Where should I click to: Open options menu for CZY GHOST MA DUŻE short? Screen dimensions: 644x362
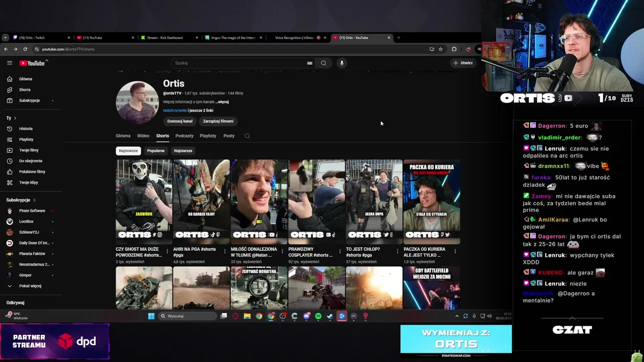click(167, 251)
